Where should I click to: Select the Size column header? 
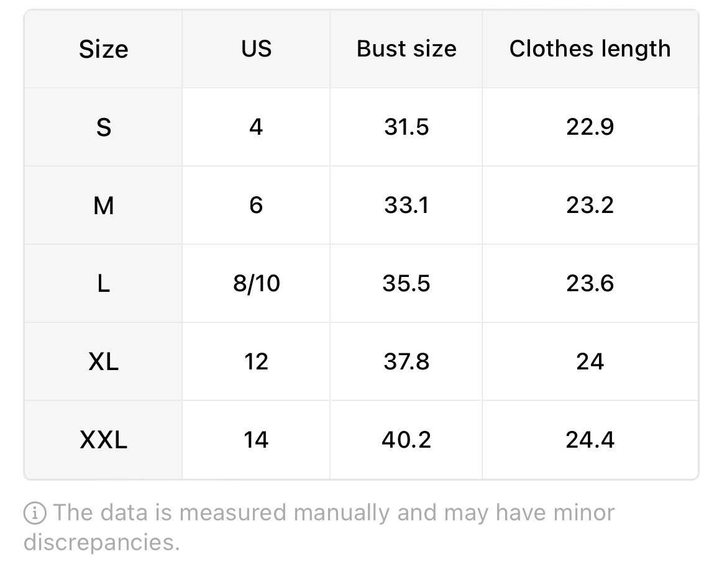point(103,49)
